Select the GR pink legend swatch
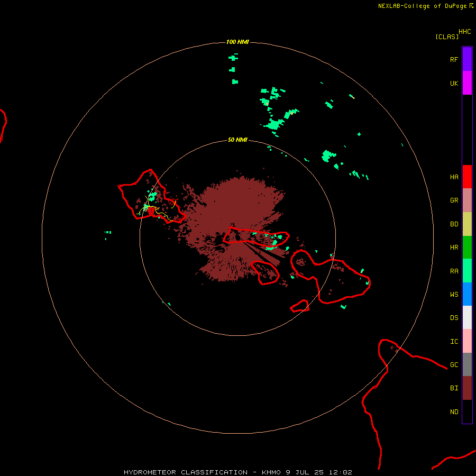476x476 pixels. click(x=467, y=200)
